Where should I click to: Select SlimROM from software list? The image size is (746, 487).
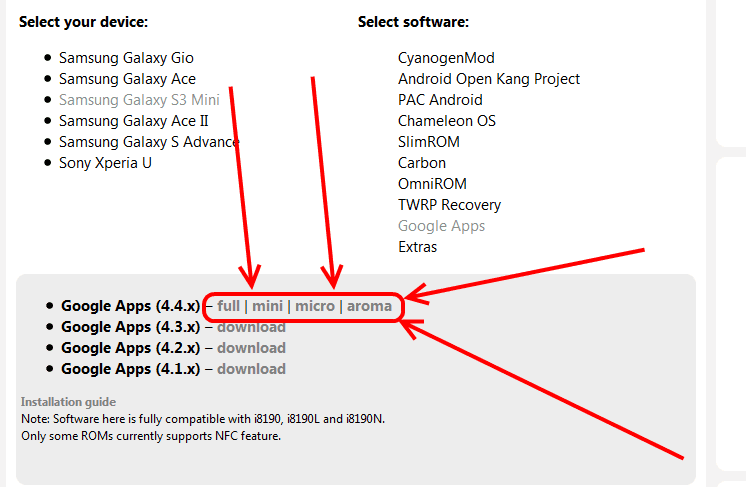(x=429, y=142)
